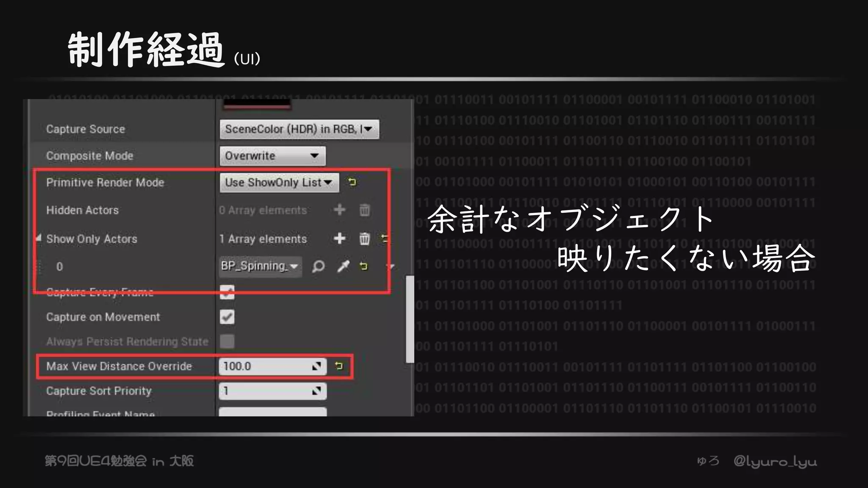Screen dimensions: 868x488
Task: Click the Composite Mode label
Action: [89, 156]
